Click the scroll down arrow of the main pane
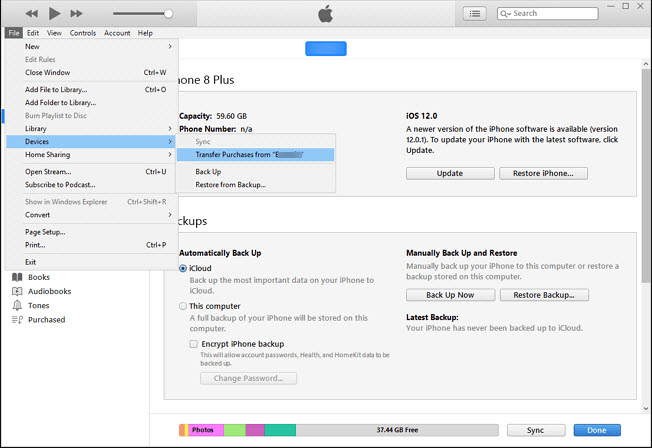Viewport: 652px width, 448px height. [x=645, y=408]
